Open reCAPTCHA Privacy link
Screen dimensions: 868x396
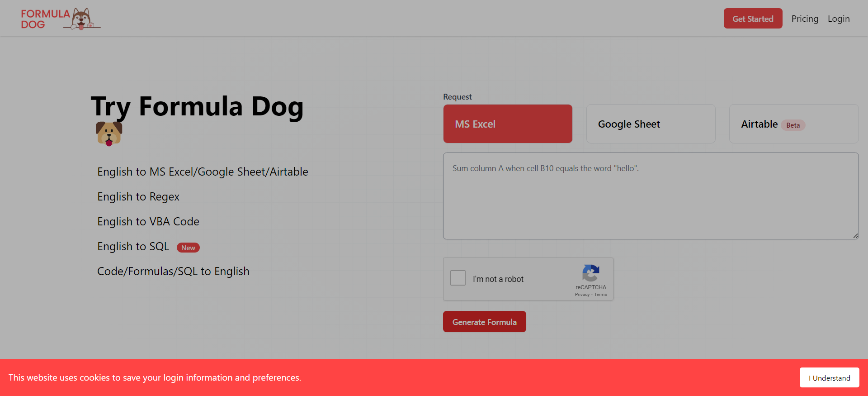click(582, 295)
